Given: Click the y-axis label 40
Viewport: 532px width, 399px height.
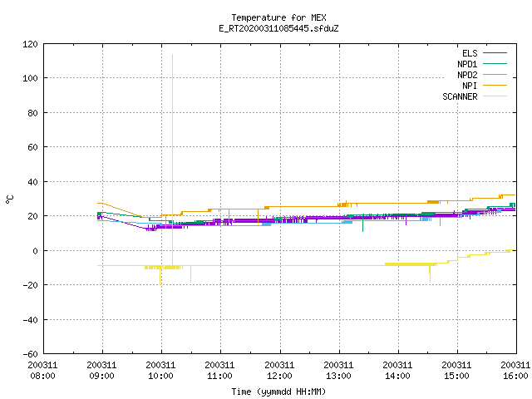Looking at the screenshot, I should pos(33,182).
